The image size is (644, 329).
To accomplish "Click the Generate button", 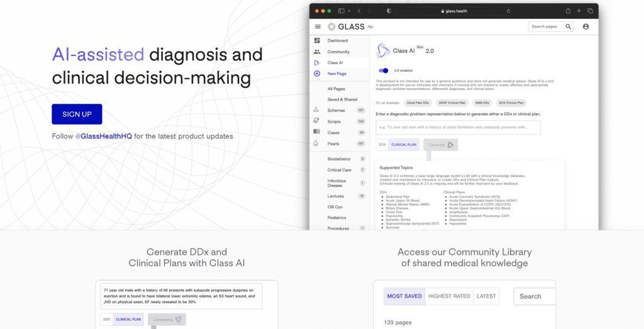I will [440, 145].
